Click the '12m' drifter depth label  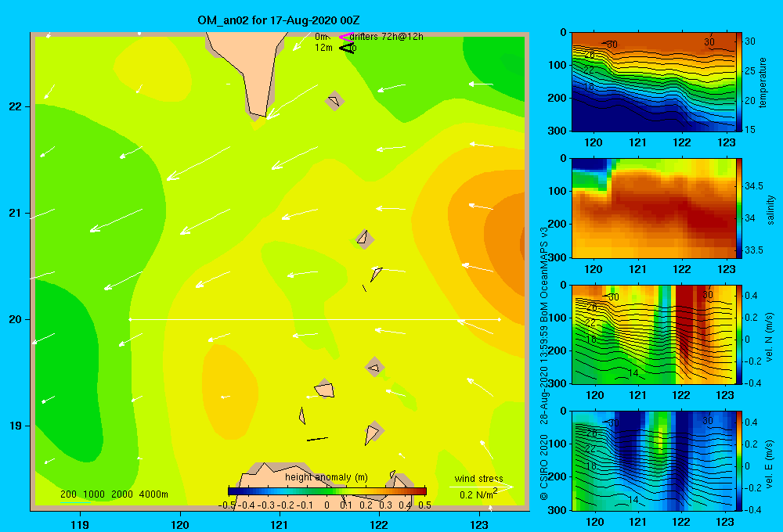pos(323,48)
